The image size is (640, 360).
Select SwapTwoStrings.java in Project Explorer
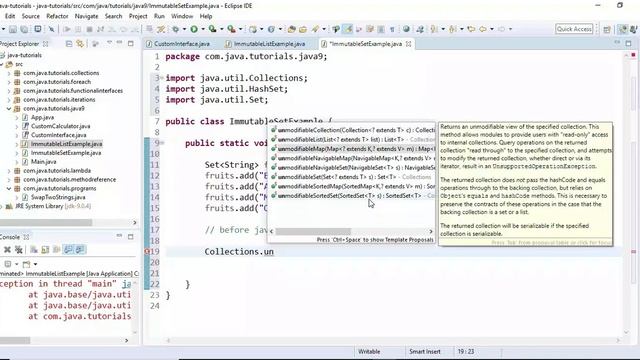coord(58,197)
